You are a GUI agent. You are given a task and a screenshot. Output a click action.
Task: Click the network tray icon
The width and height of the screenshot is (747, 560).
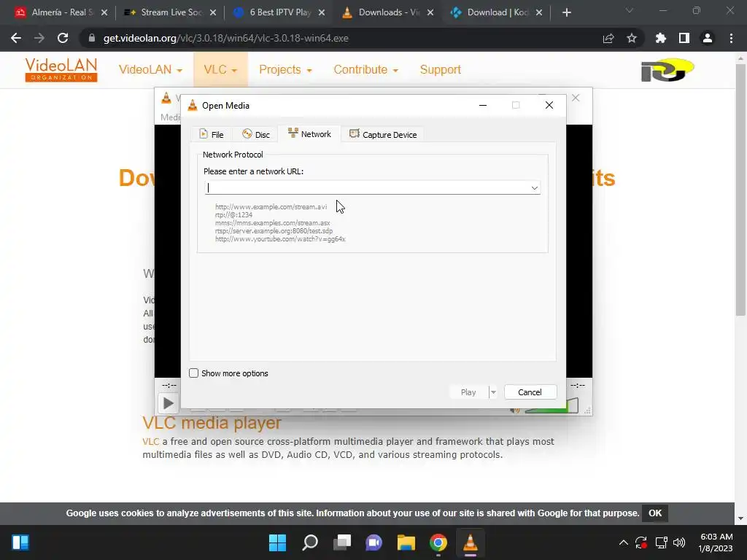pos(661,542)
